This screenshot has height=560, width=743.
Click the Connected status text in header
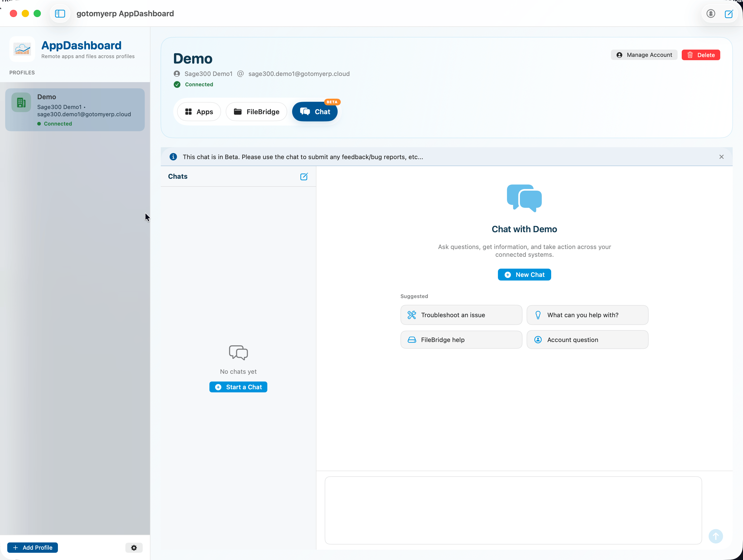tap(199, 84)
